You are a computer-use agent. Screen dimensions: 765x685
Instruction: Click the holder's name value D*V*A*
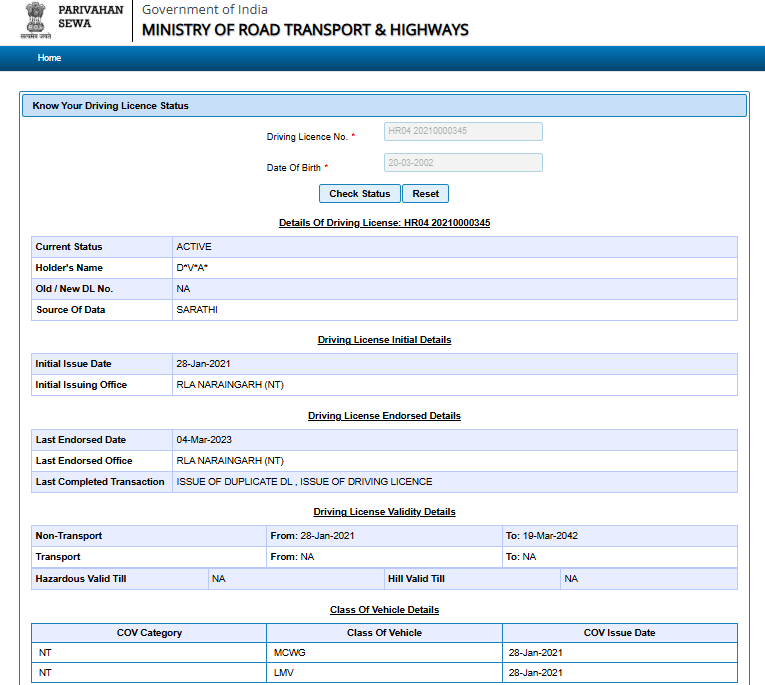192,268
